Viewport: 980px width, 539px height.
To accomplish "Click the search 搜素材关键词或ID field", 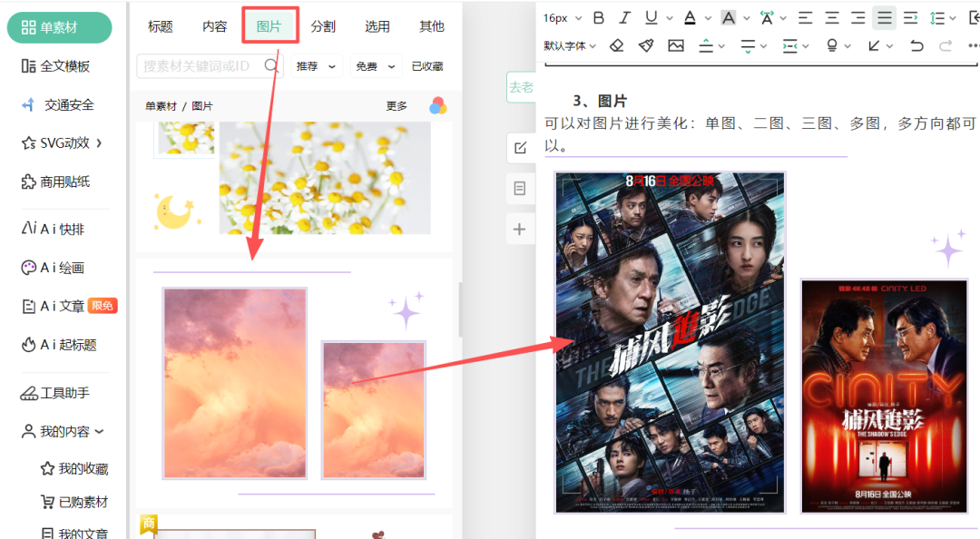I will click(200, 65).
